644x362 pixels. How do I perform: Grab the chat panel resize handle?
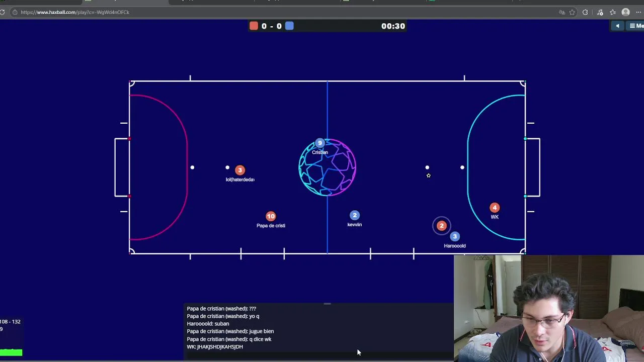pyautogui.click(x=327, y=304)
